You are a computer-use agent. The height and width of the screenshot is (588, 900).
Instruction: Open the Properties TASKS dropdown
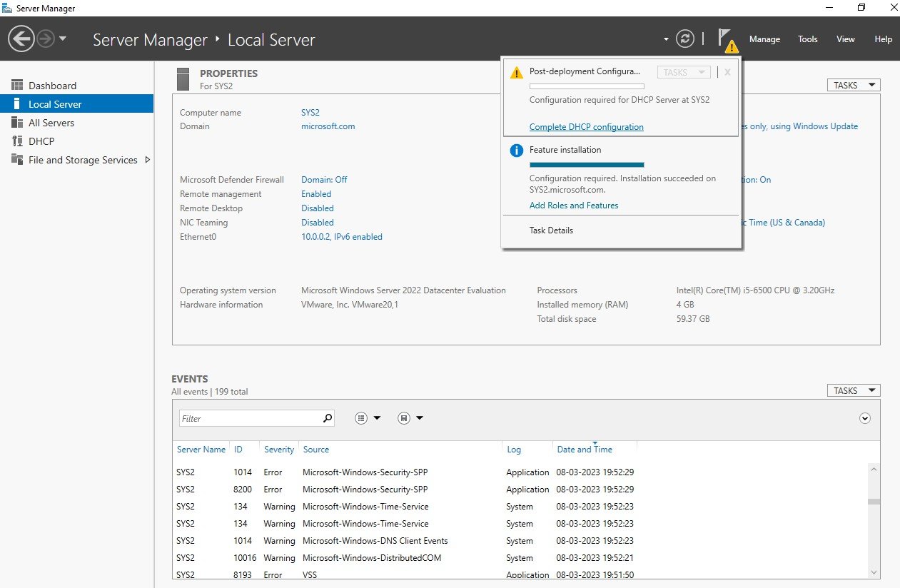(854, 85)
